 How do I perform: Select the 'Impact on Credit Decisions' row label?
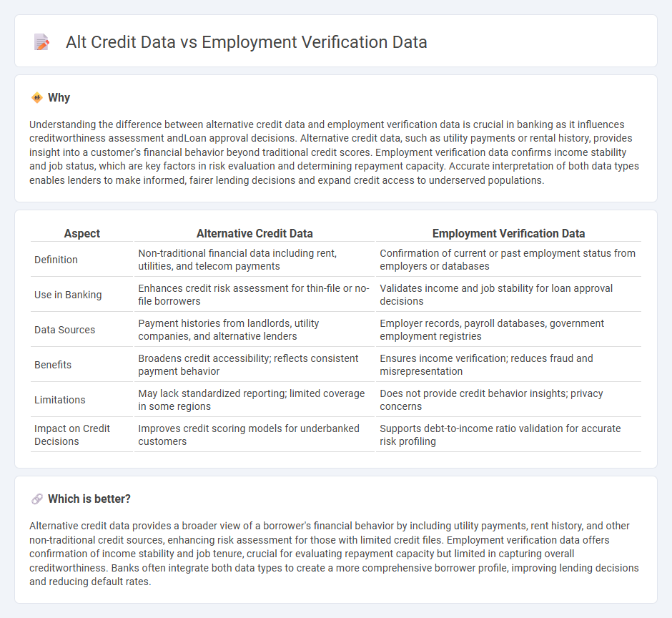tap(72, 435)
